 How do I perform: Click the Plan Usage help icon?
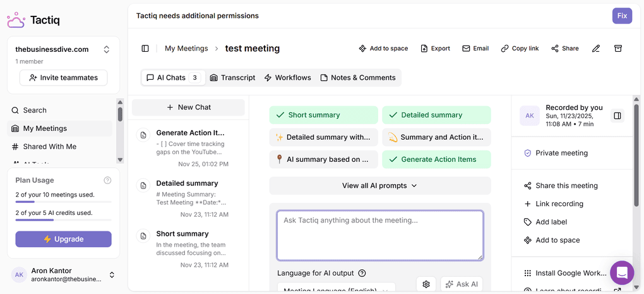pos(107,180)
